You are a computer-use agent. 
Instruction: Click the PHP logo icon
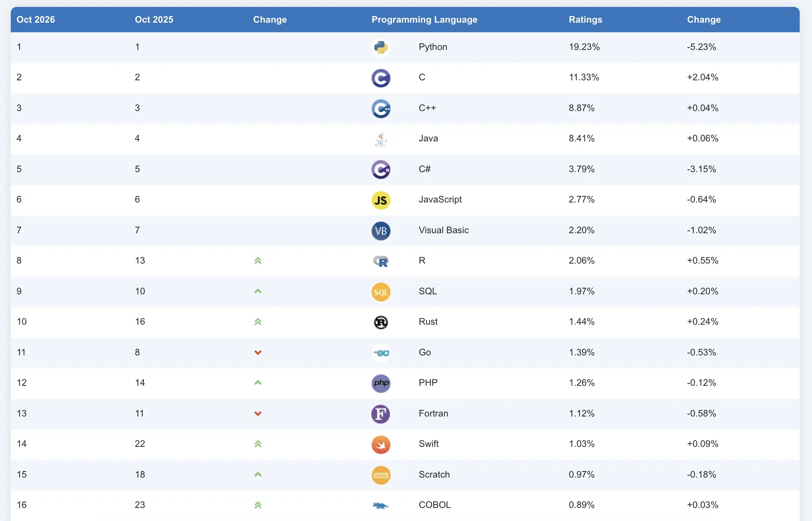[381, 383]
